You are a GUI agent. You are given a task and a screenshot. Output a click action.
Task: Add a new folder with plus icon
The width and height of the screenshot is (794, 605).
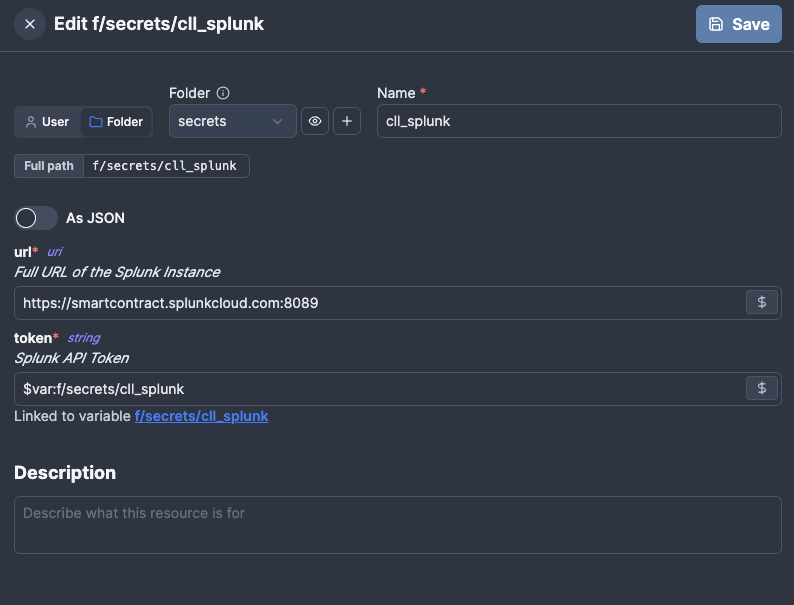[x=347, y=121]
